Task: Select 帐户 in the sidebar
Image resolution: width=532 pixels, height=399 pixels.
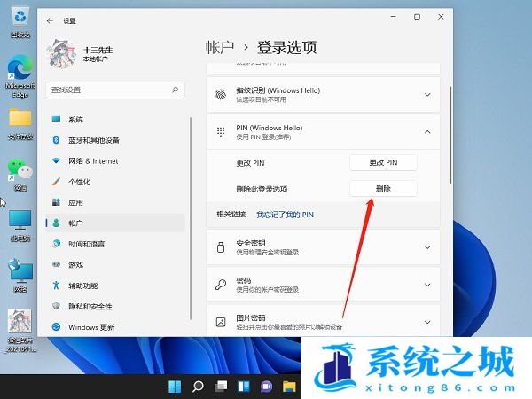Action: [115, 223]
